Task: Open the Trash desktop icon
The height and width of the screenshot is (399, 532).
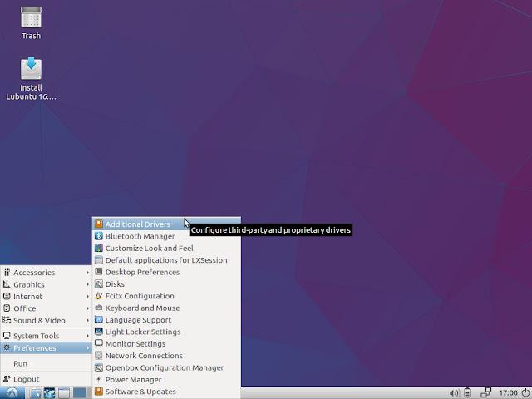Action: tap(31, 22)
